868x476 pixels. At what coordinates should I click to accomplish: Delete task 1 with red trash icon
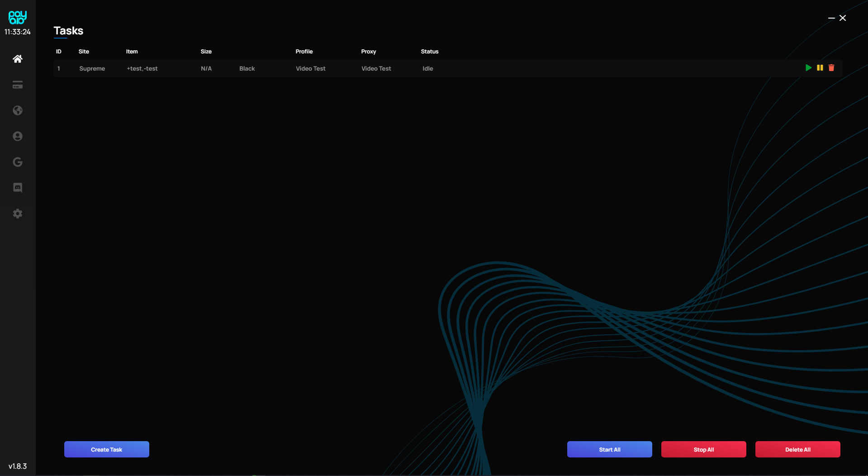pos(831,68)
